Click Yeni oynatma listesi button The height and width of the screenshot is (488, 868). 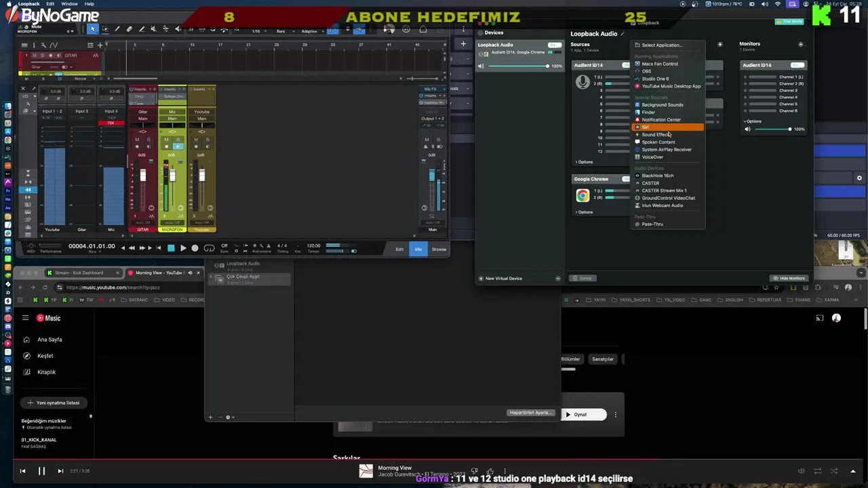[54, 403]
